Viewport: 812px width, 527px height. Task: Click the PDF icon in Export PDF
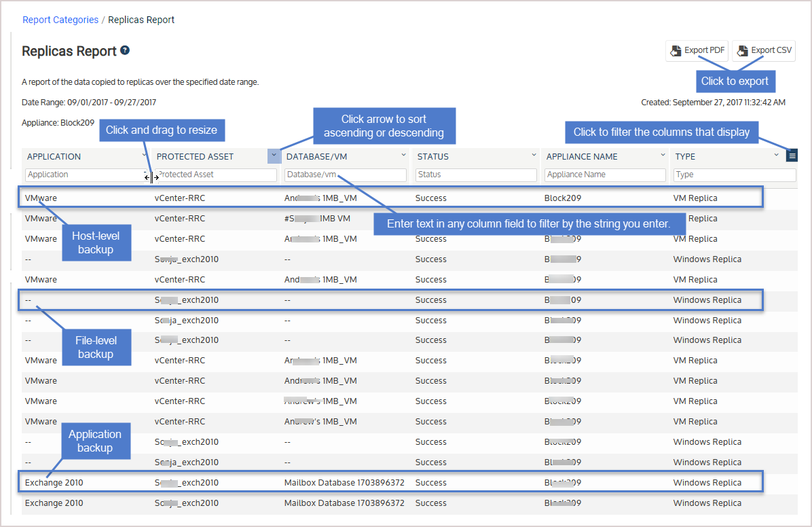676,51
